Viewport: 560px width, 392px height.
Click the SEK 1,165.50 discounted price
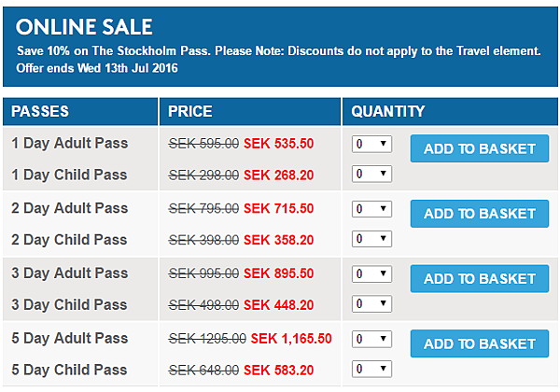(x=291, y=339)
